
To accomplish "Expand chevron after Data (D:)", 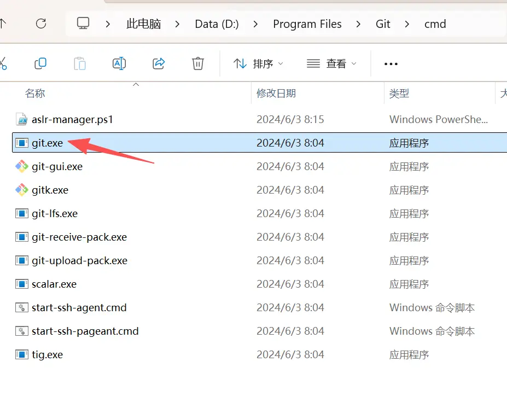I will pos(255,24).
